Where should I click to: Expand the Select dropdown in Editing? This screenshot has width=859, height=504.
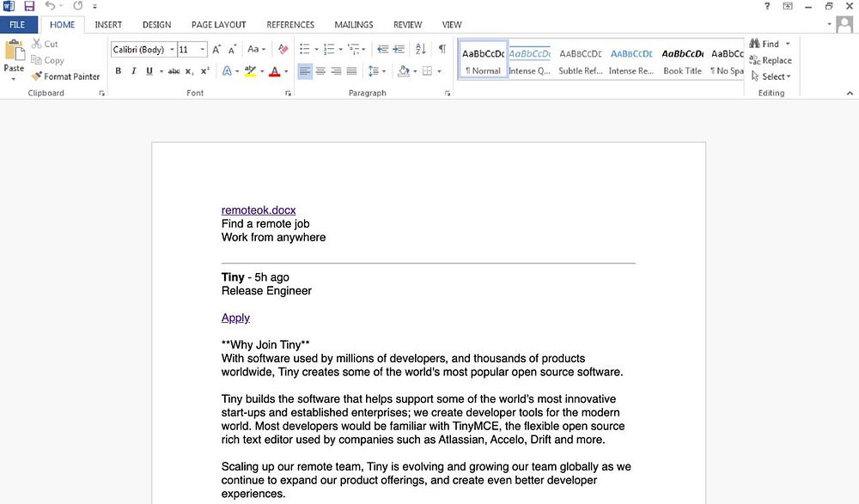(x=771, y=76)
